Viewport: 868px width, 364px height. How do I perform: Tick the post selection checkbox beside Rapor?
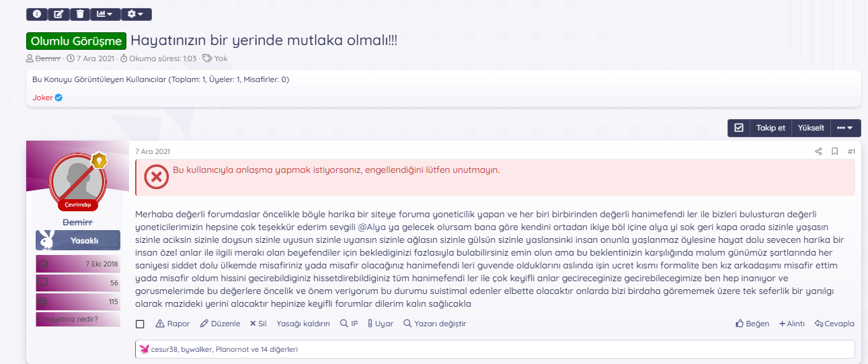[140, 324]
